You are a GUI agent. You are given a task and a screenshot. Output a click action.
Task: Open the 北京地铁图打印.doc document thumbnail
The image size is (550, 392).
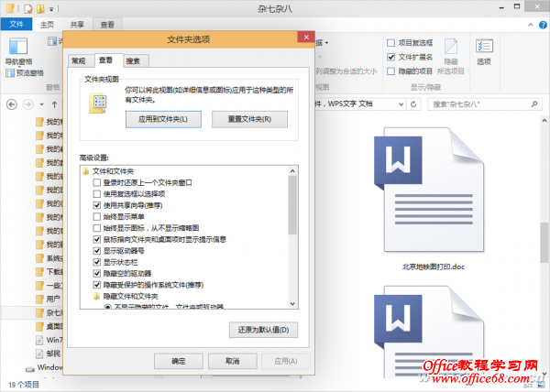point(431,190)
